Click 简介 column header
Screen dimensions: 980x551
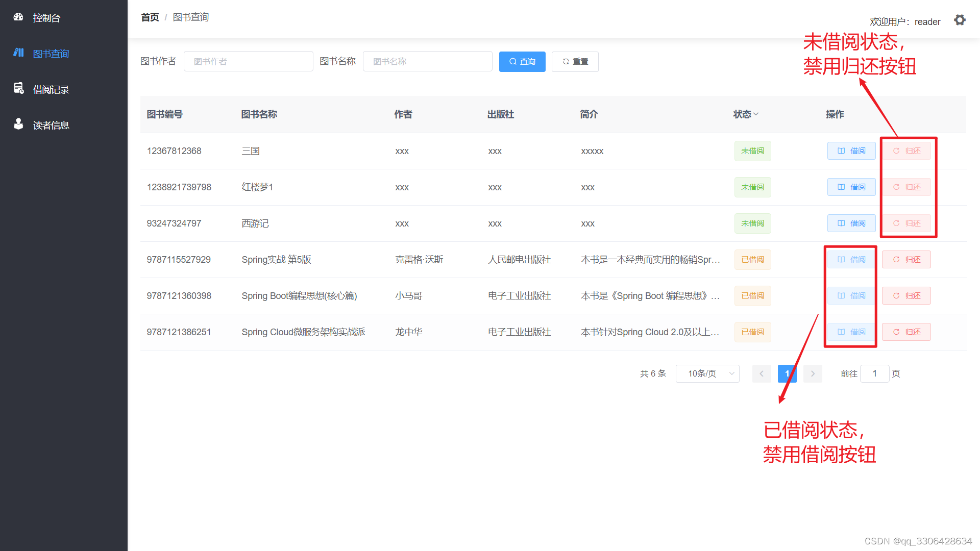[589, 114]
